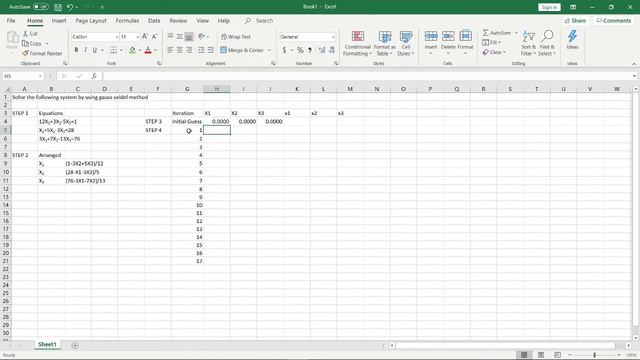640x360 pixels.
Task: Increase font size with large A icon
Action: pos(145,37)
